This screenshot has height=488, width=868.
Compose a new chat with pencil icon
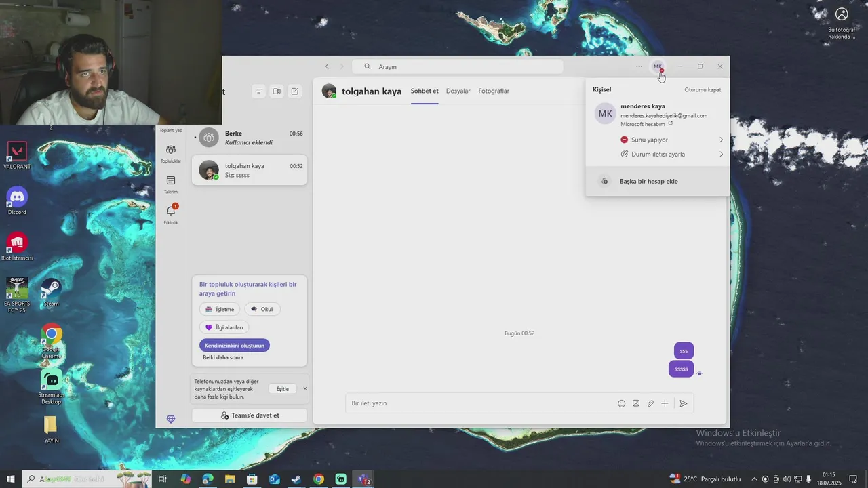295,91
